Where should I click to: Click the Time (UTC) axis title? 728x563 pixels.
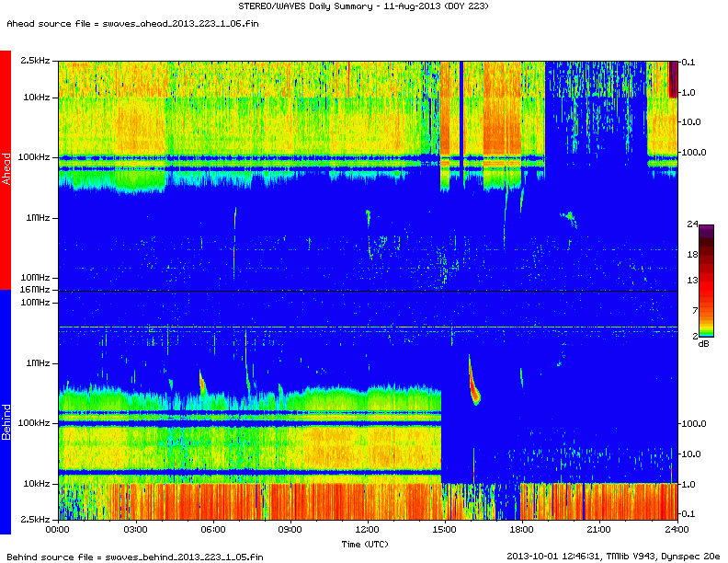(367, 544)
